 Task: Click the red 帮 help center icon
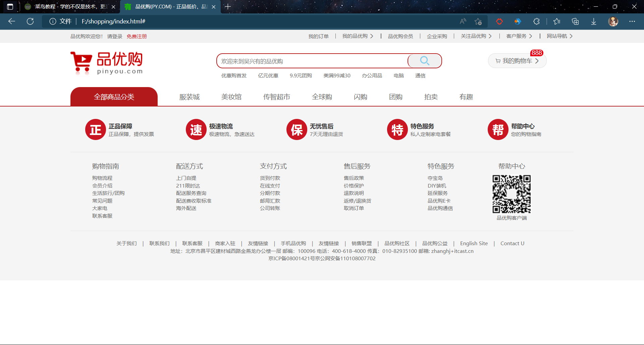pos(498,130)
